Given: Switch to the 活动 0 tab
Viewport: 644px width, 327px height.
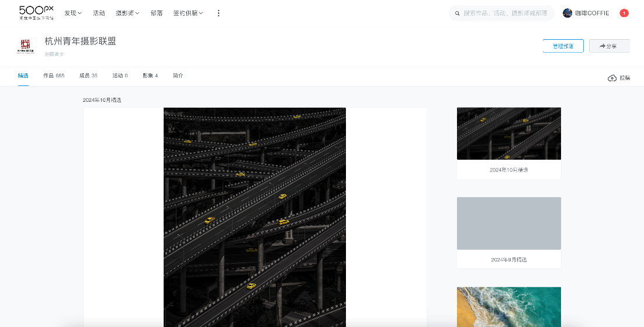Looking at the screenshot, I should 120,75.
